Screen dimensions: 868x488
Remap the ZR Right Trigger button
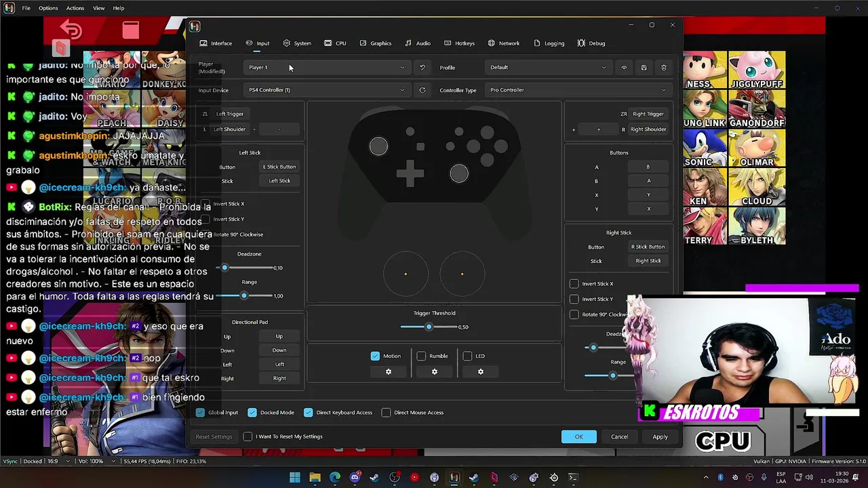[648, 114]
